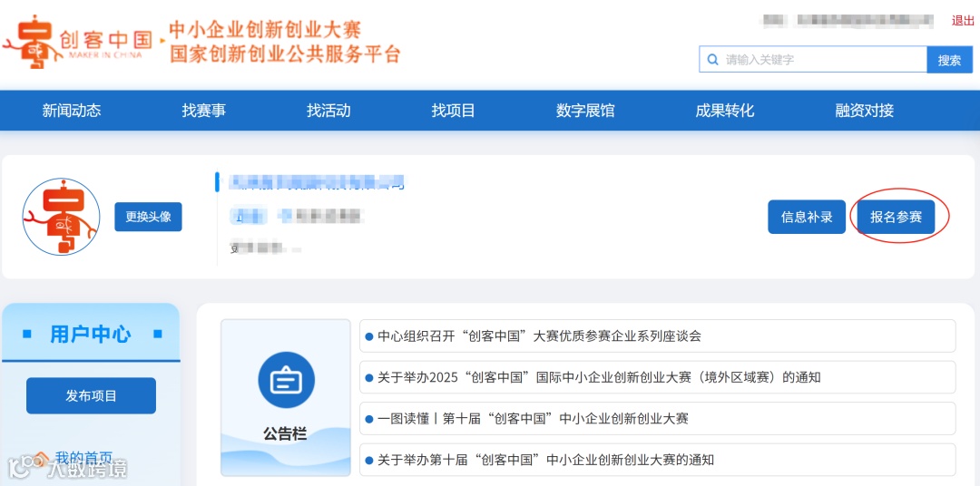Screen dimensions: 980x486
Task: Open the 融资对接 menu item
Action: tap(865, 111)
